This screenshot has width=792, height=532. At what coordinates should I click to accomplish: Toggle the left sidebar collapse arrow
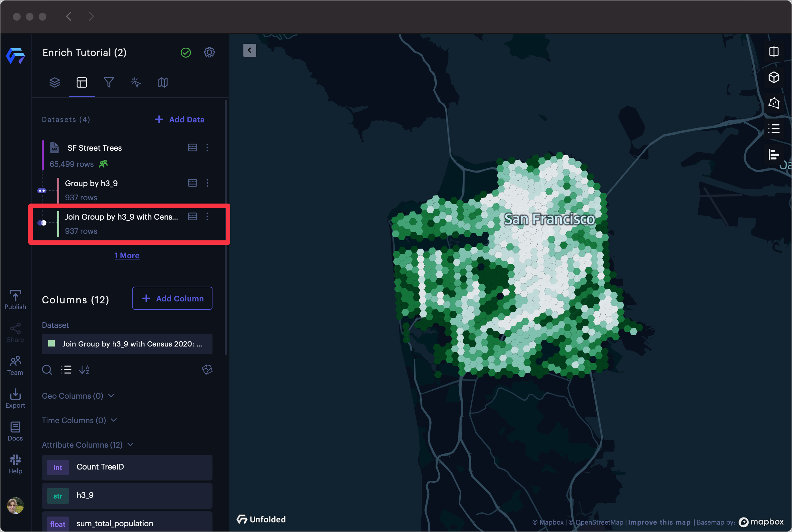[x=250, y=50]
